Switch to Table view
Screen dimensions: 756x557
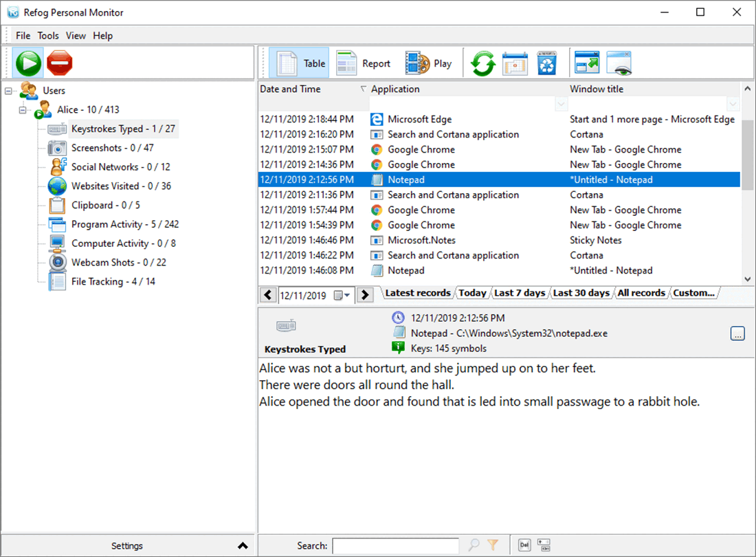tap(300, 63)
